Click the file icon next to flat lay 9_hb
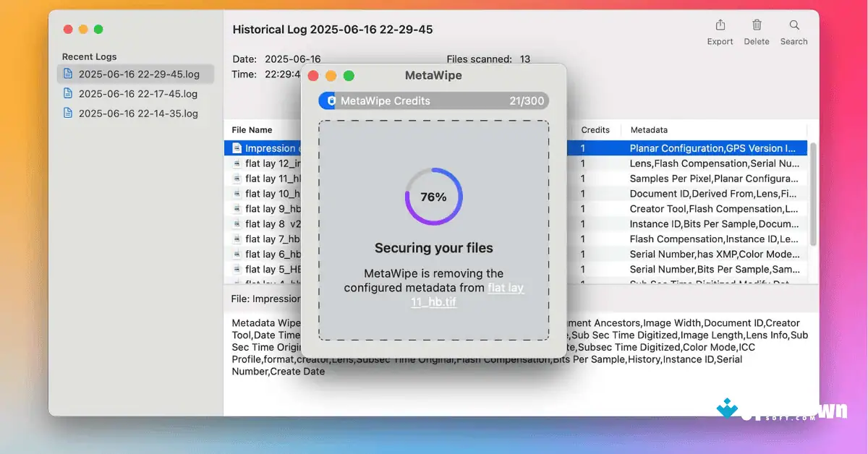 coord(237,208)
